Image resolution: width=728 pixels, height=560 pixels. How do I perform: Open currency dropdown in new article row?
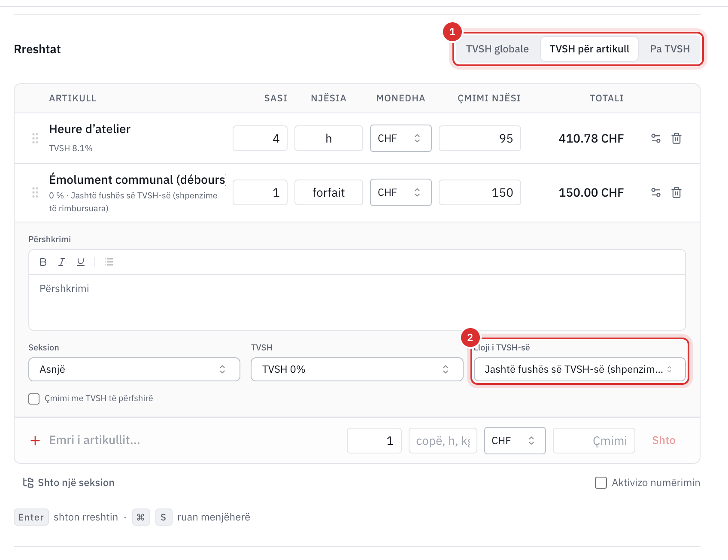point(515,441)
